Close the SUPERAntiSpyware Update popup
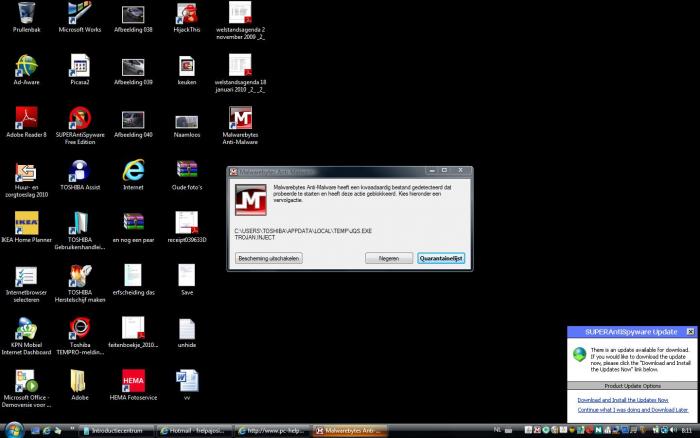The height and width of the screenshot is (438, 700). click(x=690, y=332)
